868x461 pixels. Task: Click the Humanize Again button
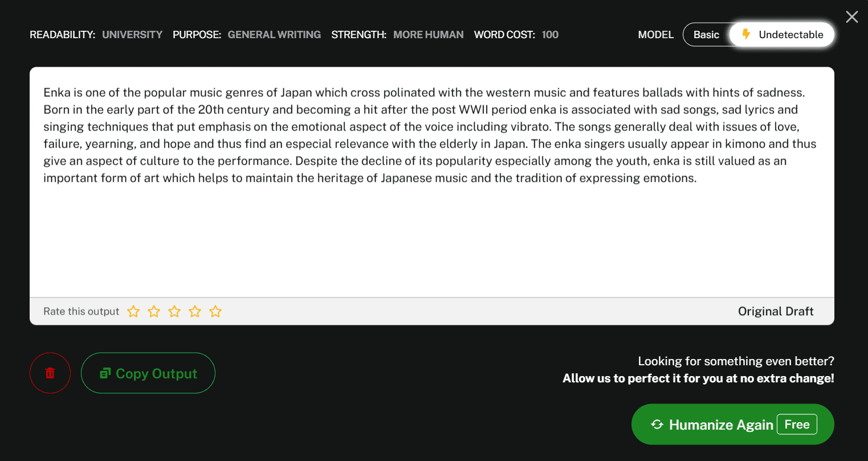click(x=720, y=425)
